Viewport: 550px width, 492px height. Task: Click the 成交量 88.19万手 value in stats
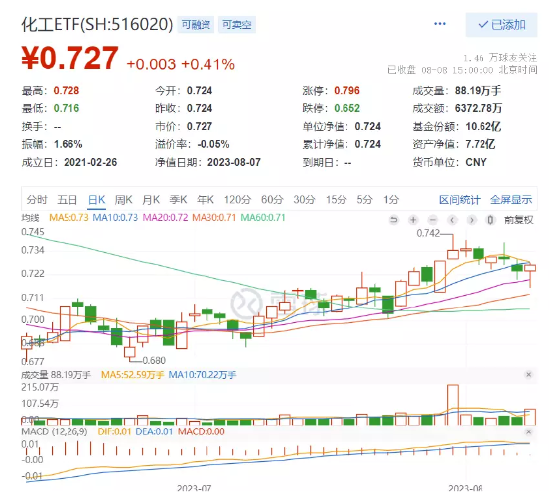tap(477, 91)
